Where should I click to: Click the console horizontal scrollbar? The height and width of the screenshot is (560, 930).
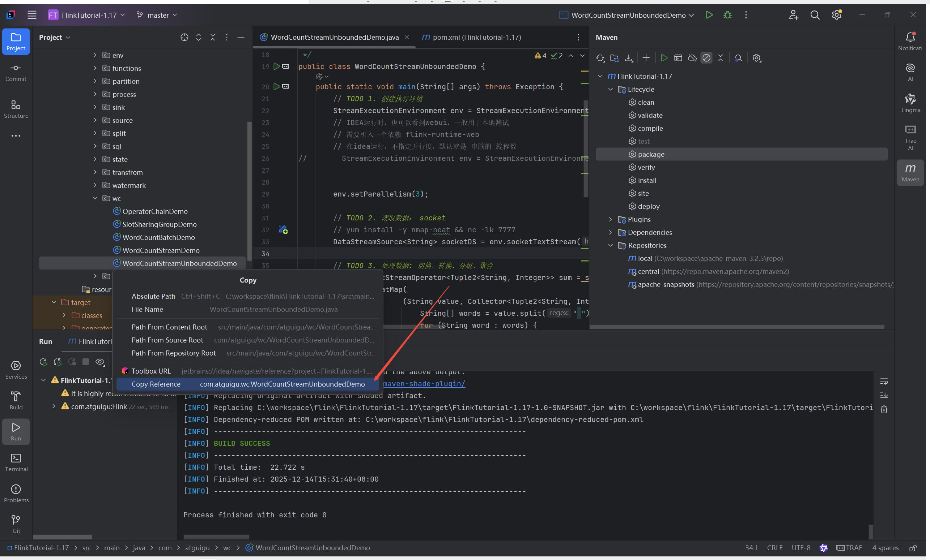click(x=216, y=537)
